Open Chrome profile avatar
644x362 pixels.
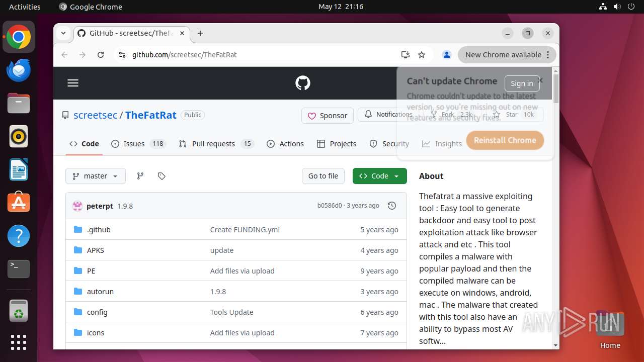pyautogui.click(x=446, y=55)
